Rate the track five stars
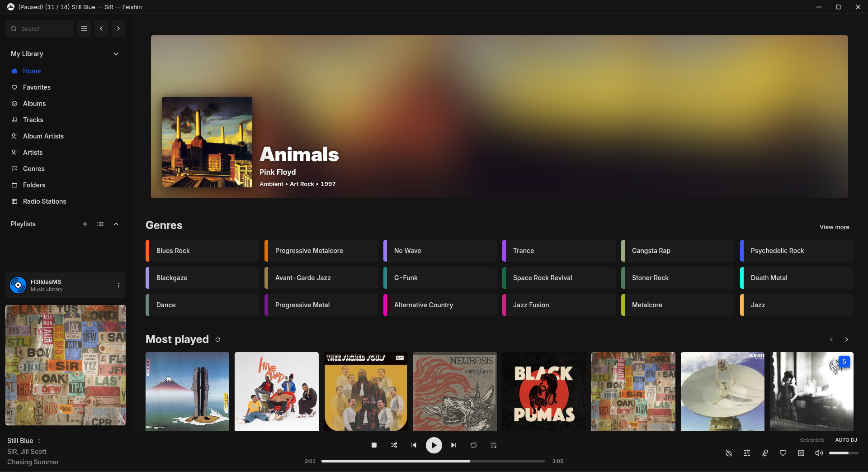 [822, 440]
